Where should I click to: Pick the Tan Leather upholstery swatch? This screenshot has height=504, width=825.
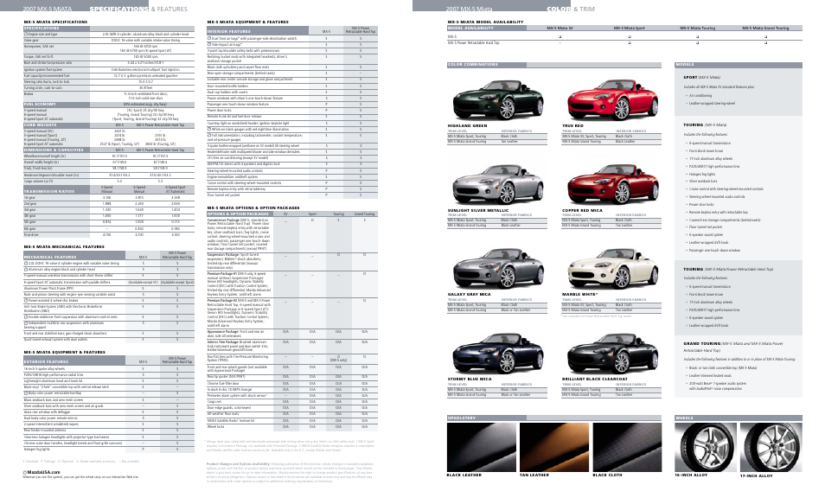coord(554,447)
